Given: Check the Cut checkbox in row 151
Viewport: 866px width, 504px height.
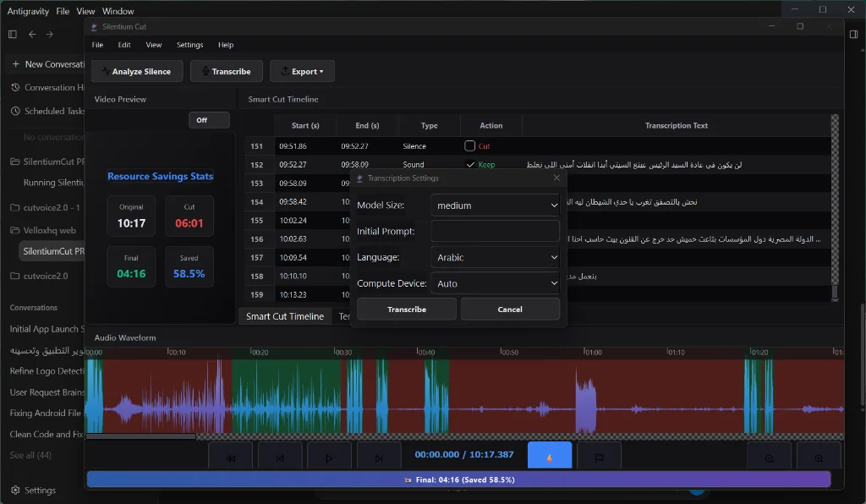Looking at the screenshot, I should (469, 145).
